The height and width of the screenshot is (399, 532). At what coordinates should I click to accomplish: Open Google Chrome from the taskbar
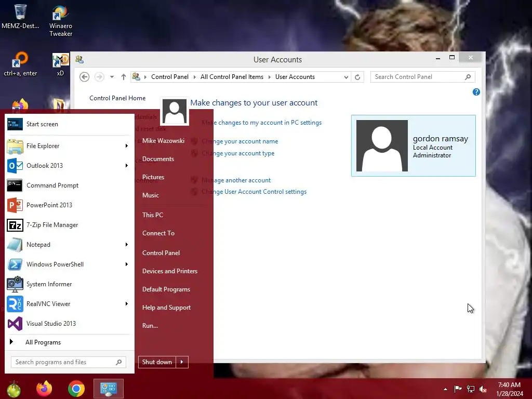[x=76, y=389]
